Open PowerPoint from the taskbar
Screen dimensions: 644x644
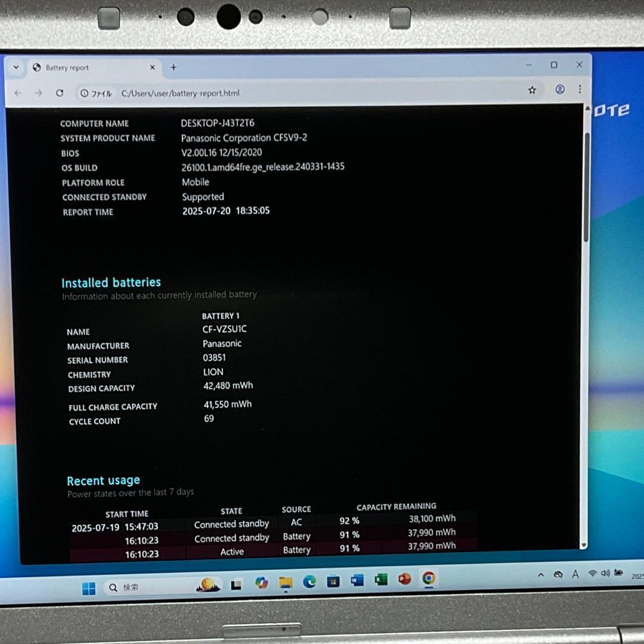click(x=404, y=580)
